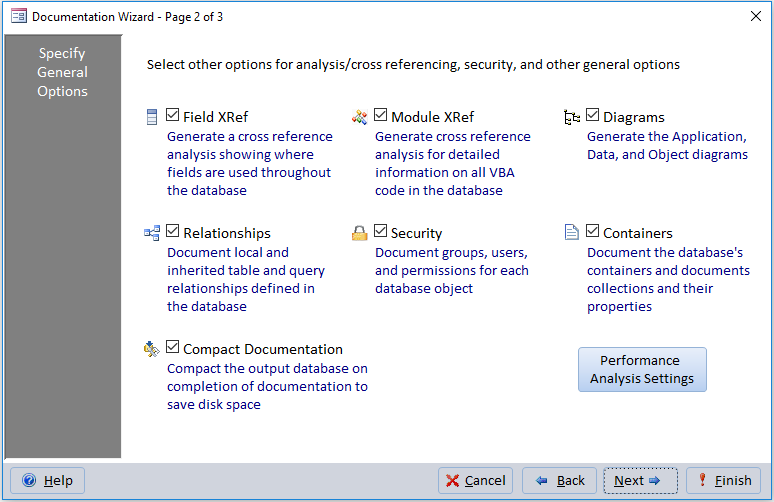This screenshot has width=774, height=502.
Task: Uncheck the Field XRef checkbox
Action: [173, 116]
